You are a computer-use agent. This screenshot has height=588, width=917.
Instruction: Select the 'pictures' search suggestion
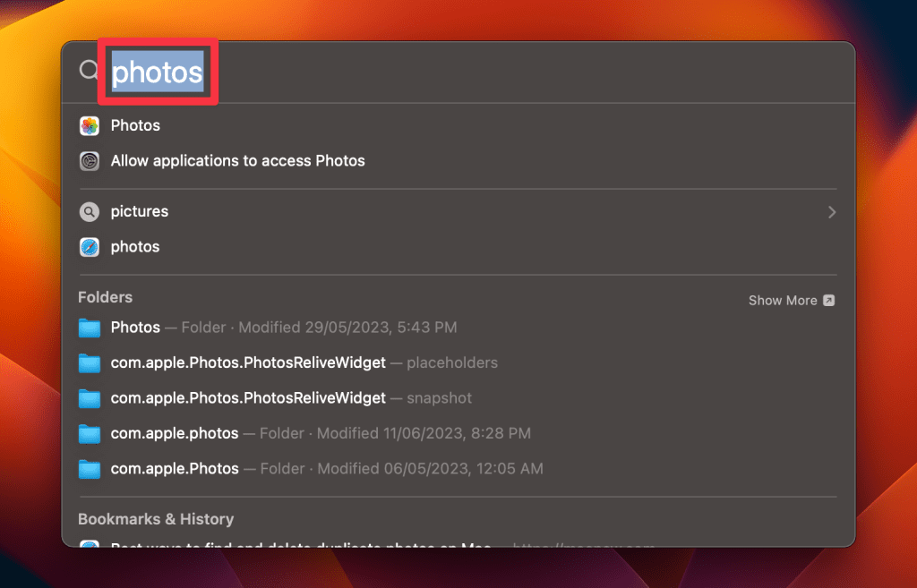pyautogui.click(x=139, y=211)
